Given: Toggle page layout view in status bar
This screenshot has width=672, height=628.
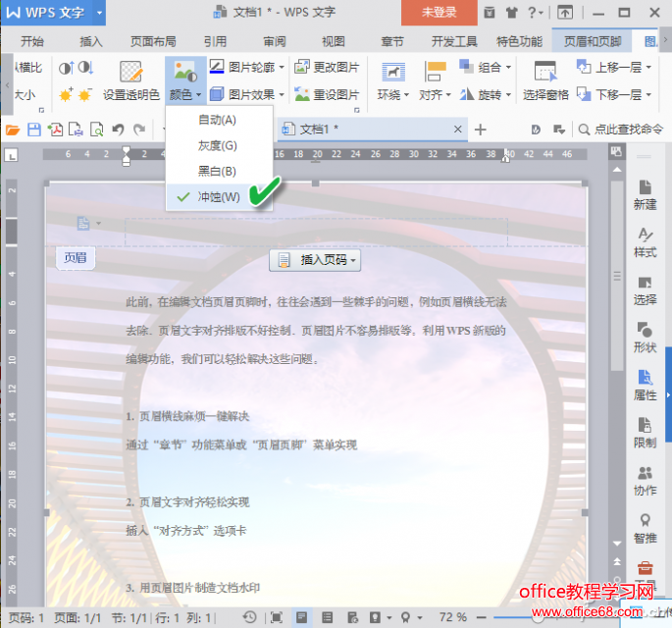Looking at the screenshot, I should click(x=302, y=617).
